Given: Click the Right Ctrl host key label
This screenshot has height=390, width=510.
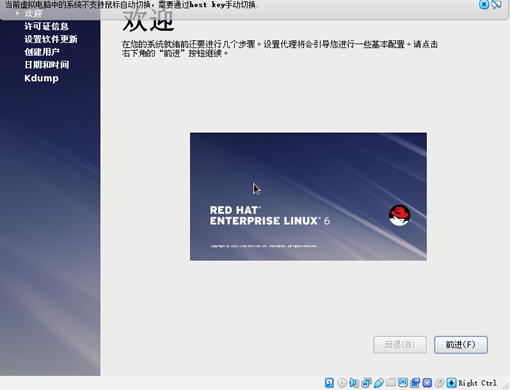Looking at the screenshot, I should (x=477, y=383).
